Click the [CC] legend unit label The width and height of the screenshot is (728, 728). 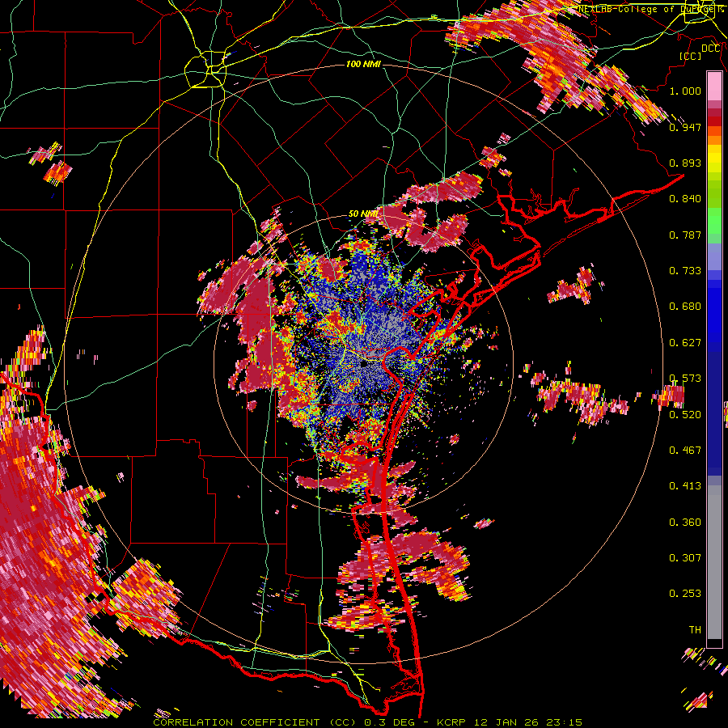tap(691, 56)
